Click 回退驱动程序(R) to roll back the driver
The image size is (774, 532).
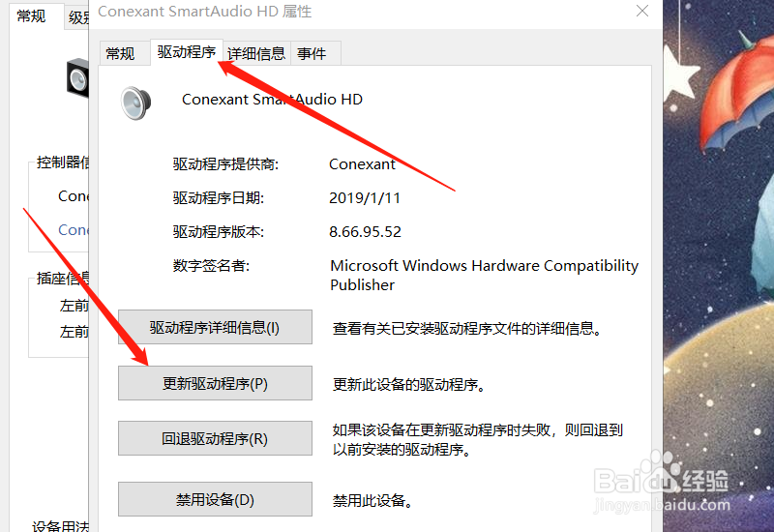click(215, 438)
